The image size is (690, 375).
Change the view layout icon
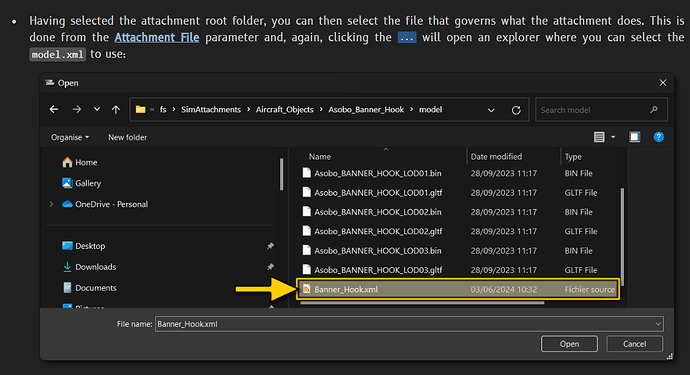(x=599, y=137)
